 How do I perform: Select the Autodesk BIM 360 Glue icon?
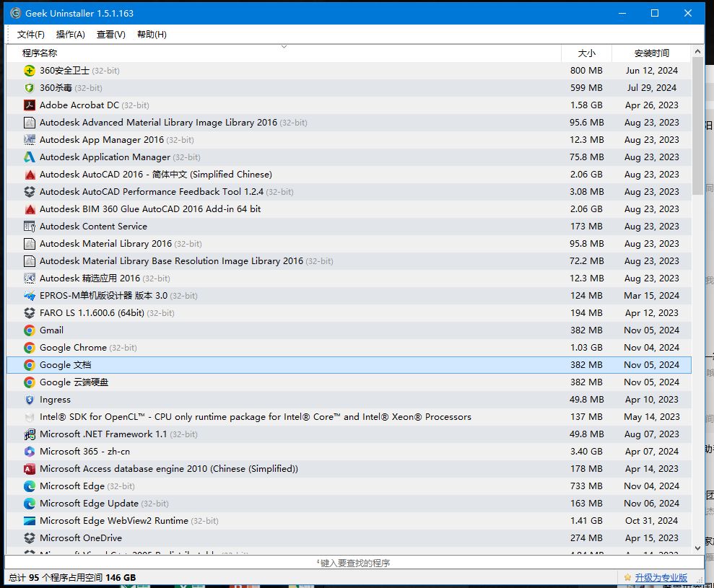tap(29, 209)
